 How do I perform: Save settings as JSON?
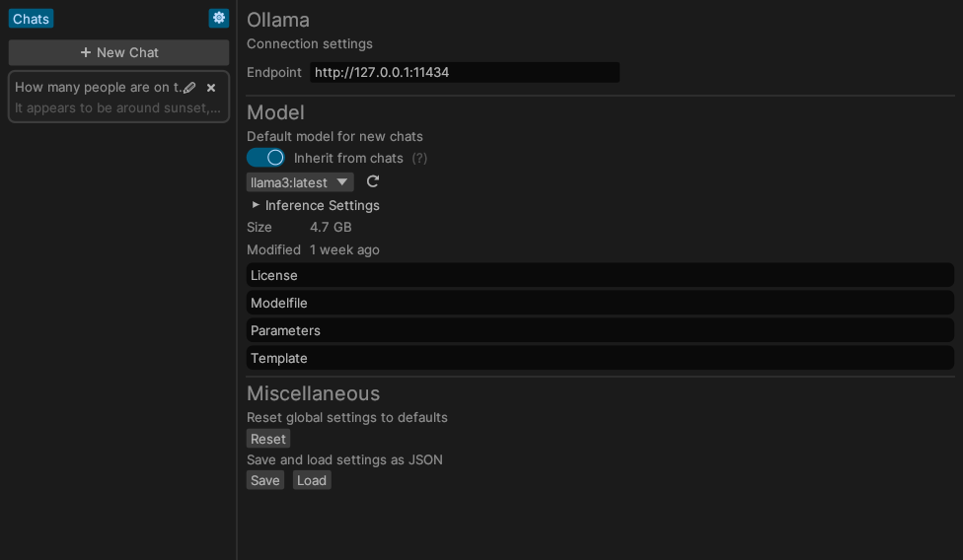pos(265,480)
